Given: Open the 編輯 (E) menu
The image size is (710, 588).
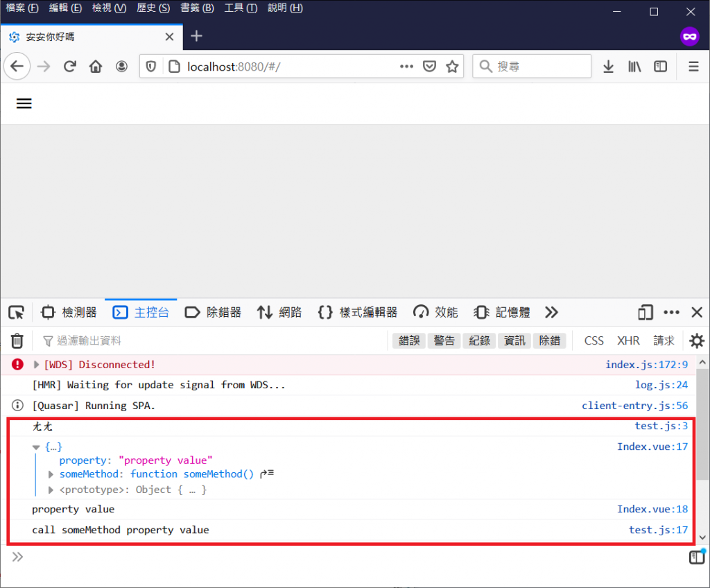Looking at the screenshot, I should (65, 8).
